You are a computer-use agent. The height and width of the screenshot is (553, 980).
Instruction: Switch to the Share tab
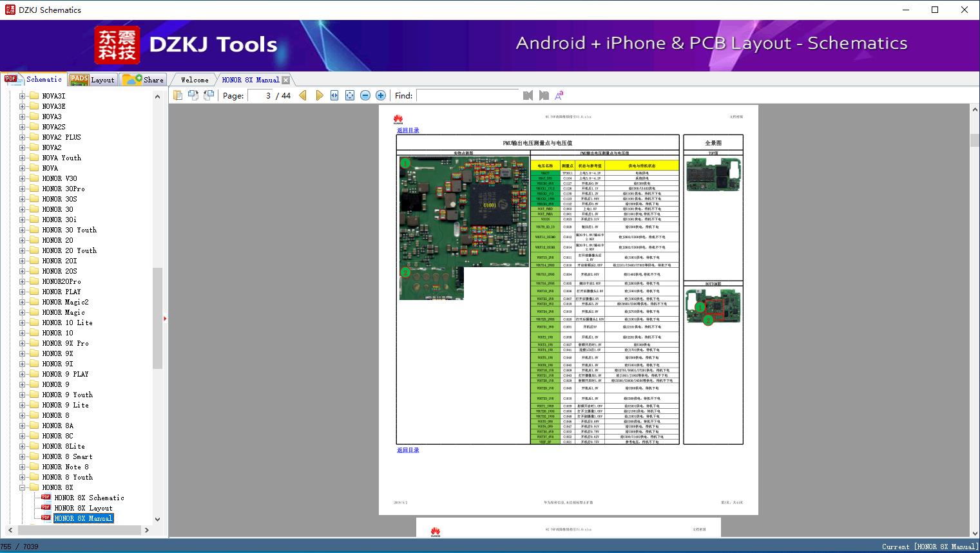point(144,80)
